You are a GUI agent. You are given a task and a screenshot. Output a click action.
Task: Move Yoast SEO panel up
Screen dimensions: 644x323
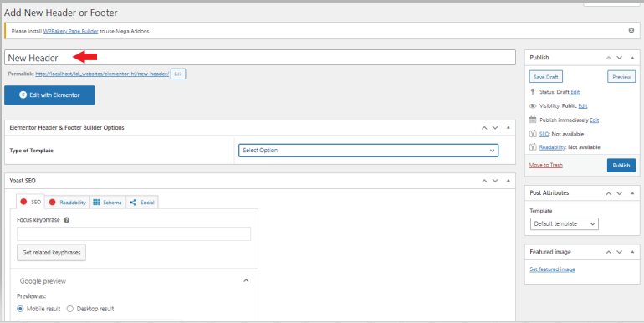(x=484, y=181)
